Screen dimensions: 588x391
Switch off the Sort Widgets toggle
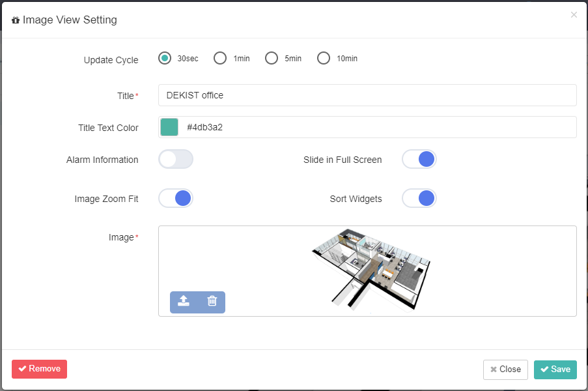419,198
